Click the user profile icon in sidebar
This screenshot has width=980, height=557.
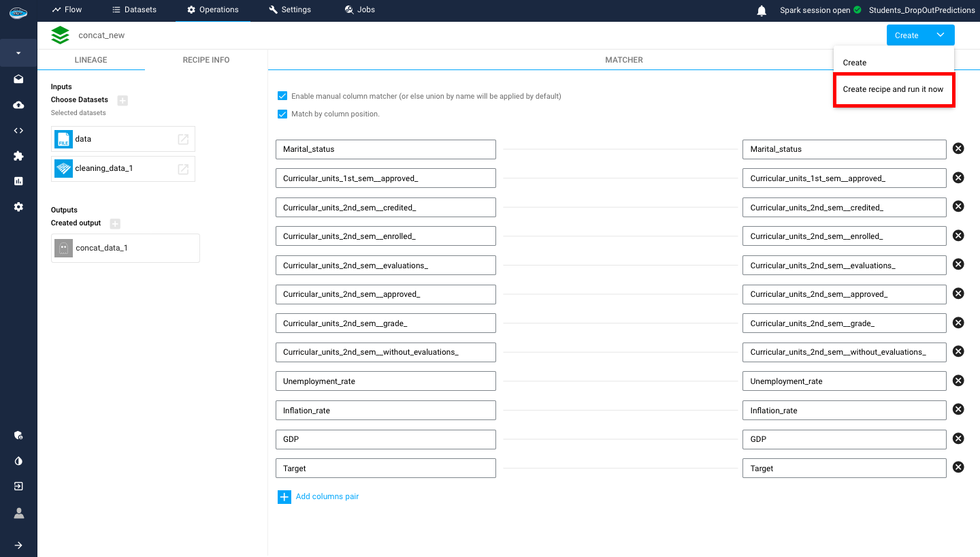(x=18, y=513)
